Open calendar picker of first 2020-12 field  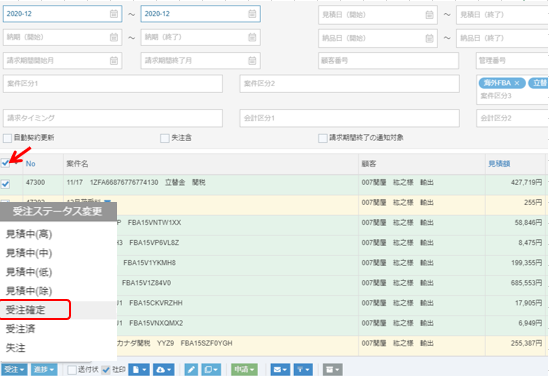[x=114, y=14]
